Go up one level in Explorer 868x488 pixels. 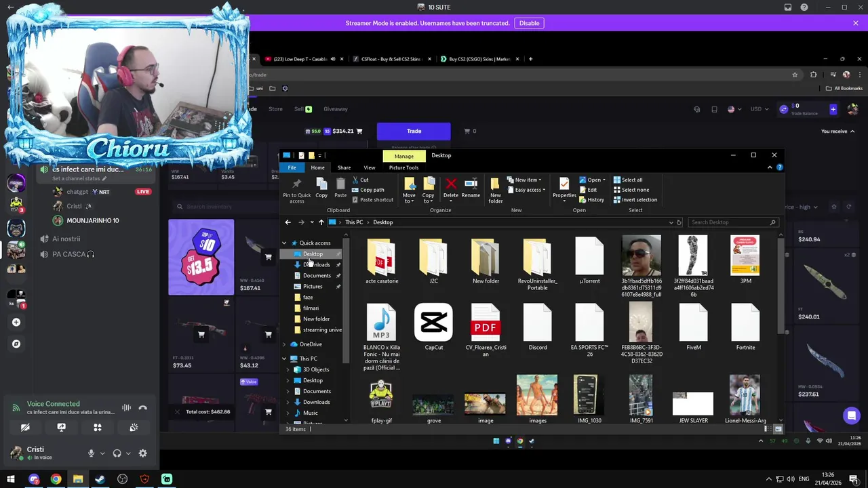point(321,222)
